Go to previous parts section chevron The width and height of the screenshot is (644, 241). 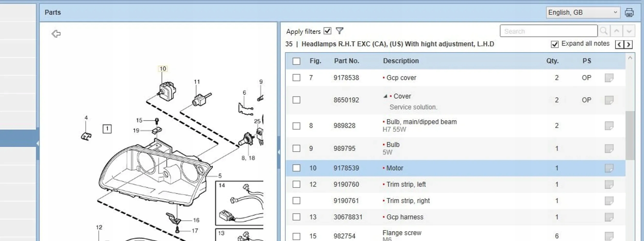[619, 45]
